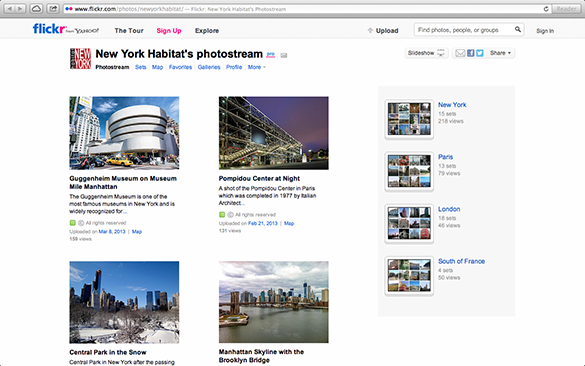
Task: Click the South of France collection link
Action: click(461, 262)
